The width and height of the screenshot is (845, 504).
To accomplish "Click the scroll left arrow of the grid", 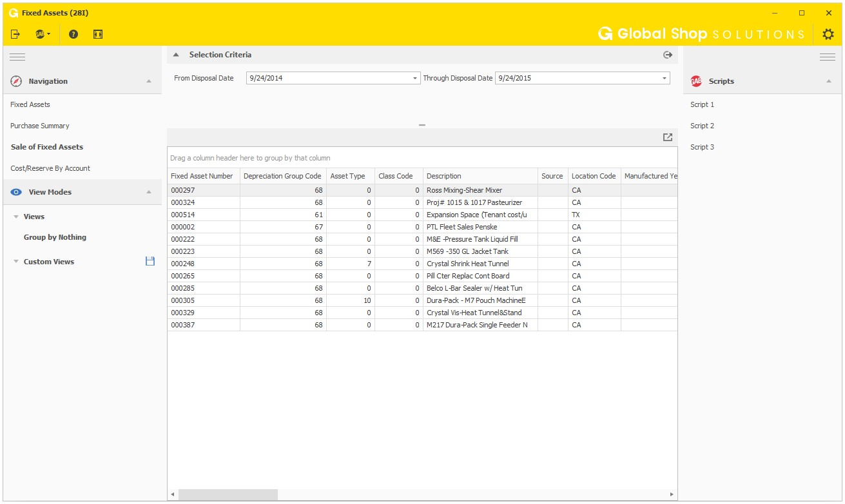I will pos(173,494).
